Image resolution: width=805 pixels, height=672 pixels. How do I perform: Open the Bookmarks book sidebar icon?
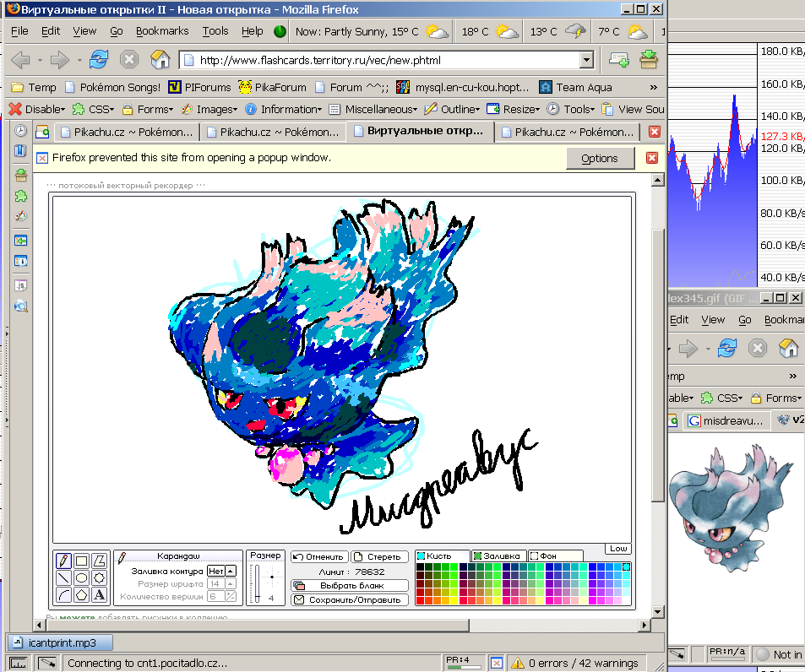coord(20,151)
